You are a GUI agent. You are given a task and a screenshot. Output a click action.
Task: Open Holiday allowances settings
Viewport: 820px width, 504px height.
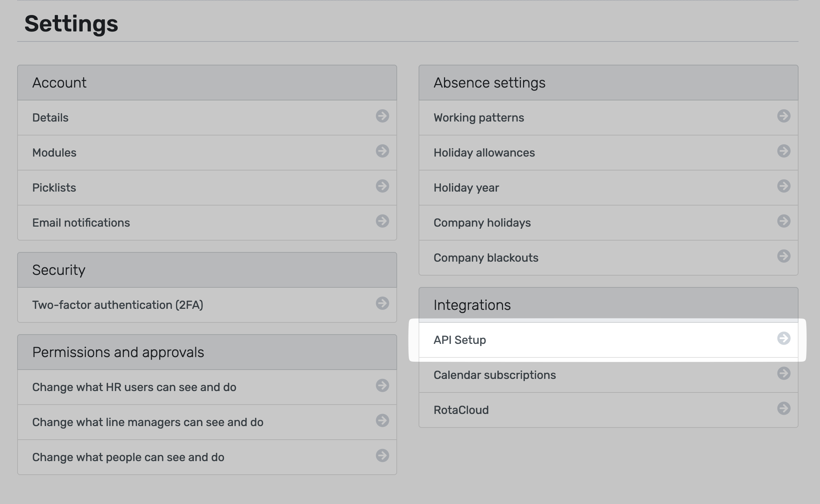pyautogui.click(x=484, y=153)
